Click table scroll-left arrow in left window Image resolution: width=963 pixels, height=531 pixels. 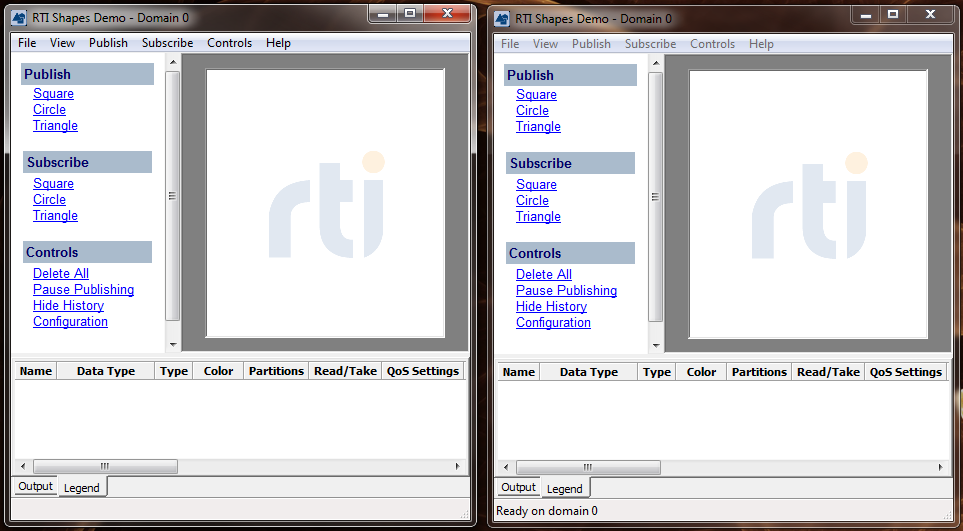click(x=23, y=467)
